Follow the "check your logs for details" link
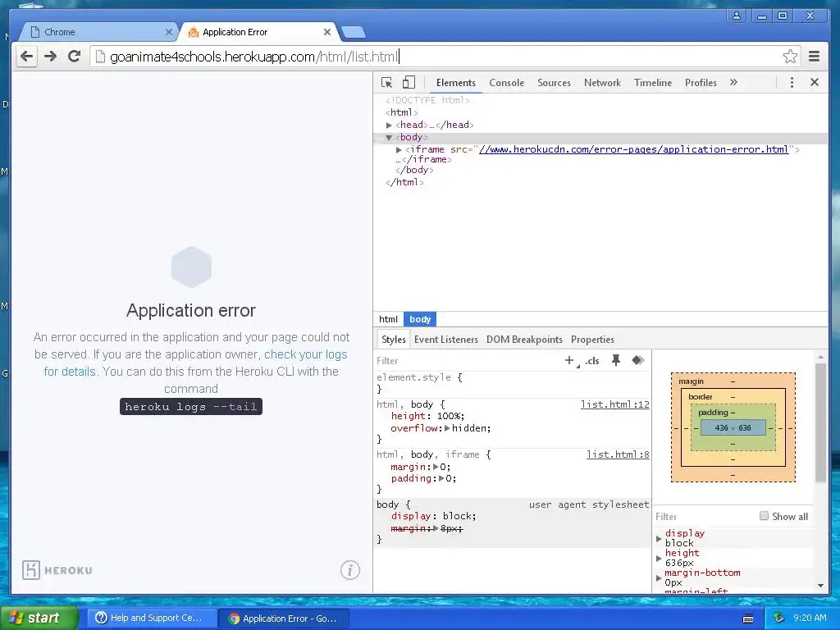 [305, 354]
